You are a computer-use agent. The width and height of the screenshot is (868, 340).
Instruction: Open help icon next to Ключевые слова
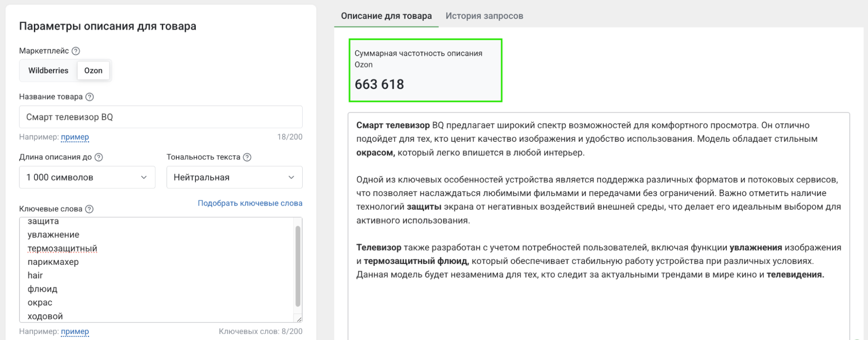(89, 209)
